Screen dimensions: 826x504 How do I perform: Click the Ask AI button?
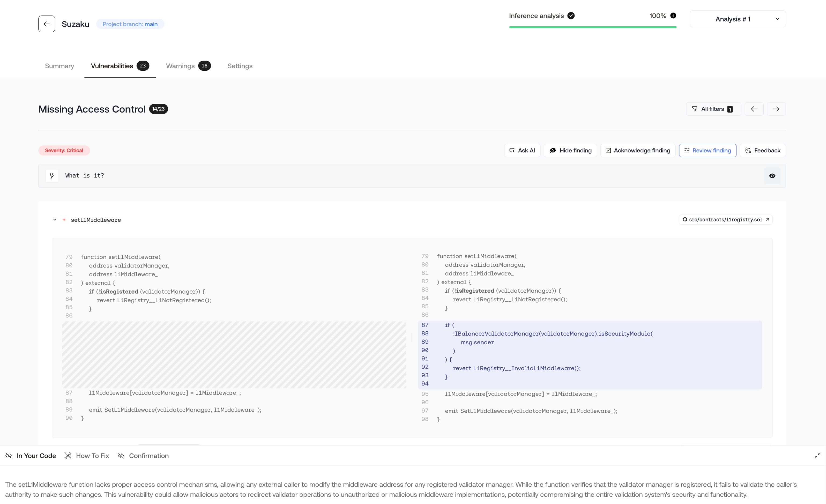[522, 151]
